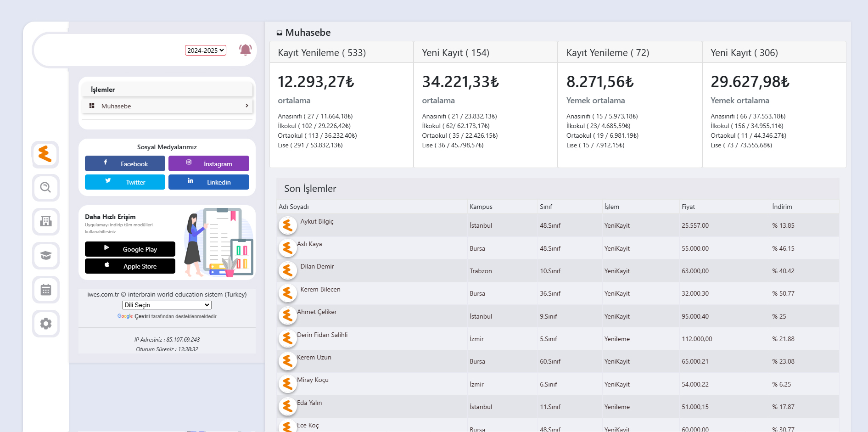Click the Apple logo on Apple Store
The width and height of the screenshot is (868, 432).
[x=107, y=264]
